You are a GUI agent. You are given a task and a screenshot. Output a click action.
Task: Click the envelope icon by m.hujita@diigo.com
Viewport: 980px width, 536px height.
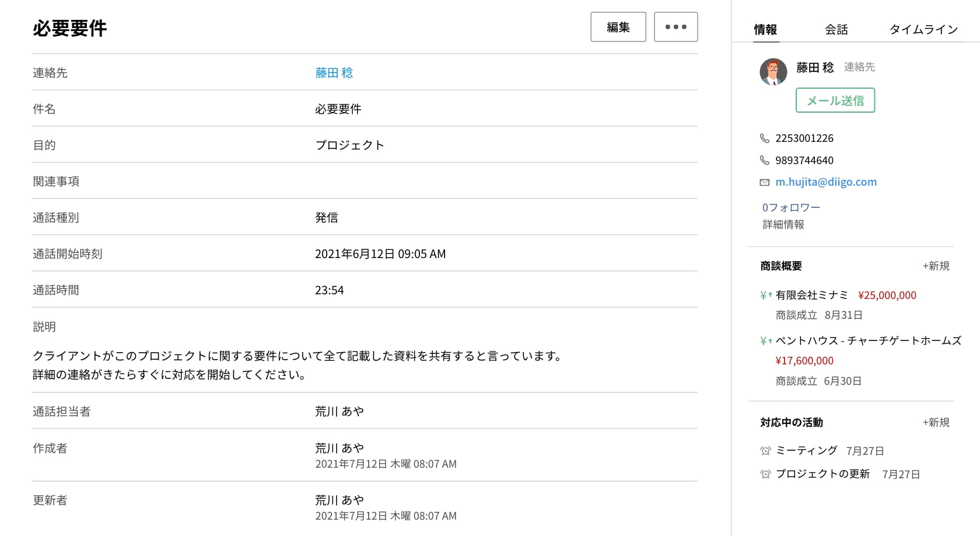(765, 182)
